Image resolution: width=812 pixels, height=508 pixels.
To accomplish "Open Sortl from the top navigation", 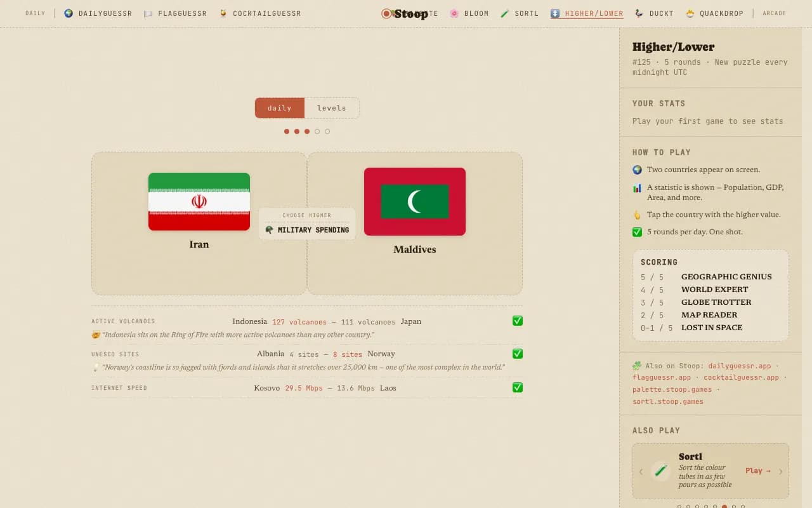I will click(x=520, y=13).
